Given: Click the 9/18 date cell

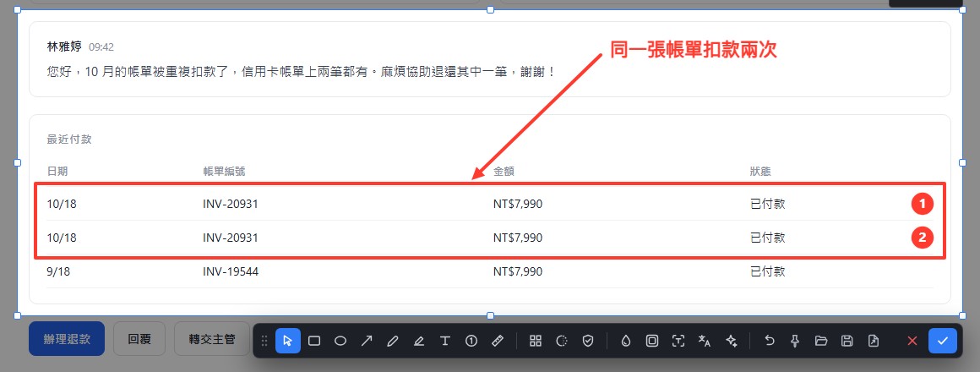Looking at the screenshot, I should [x=58, y=271].
